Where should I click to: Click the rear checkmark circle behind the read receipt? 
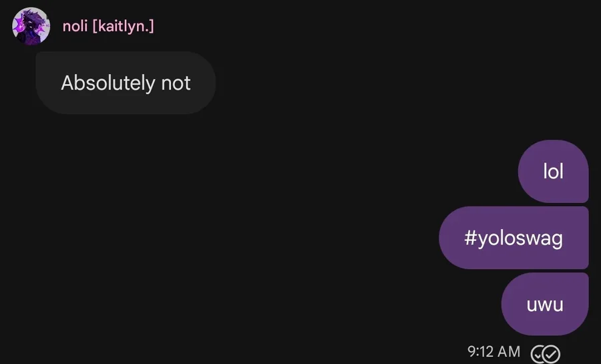tap(537, 355)
